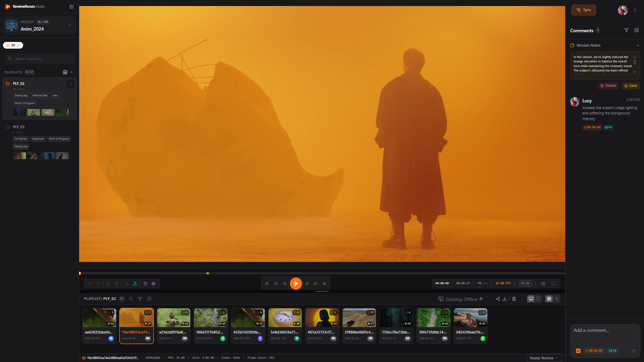The image size is (644, 362).
Task: Collapse the comments side panel
Action: click(637, 30)
